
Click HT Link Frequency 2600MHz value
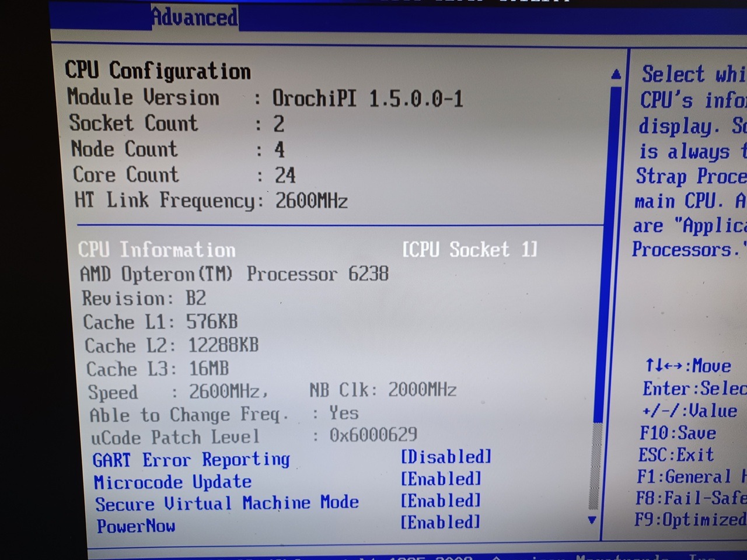click(312, 201)
